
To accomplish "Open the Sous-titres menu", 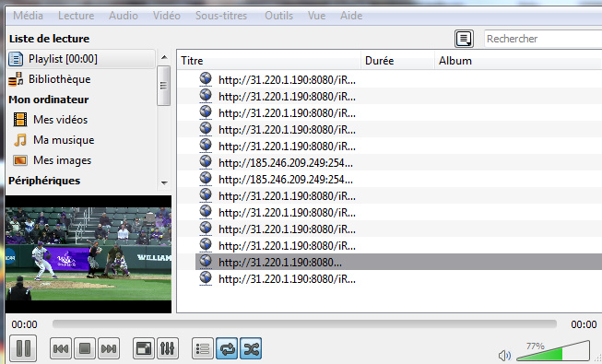I will [221, 16].
